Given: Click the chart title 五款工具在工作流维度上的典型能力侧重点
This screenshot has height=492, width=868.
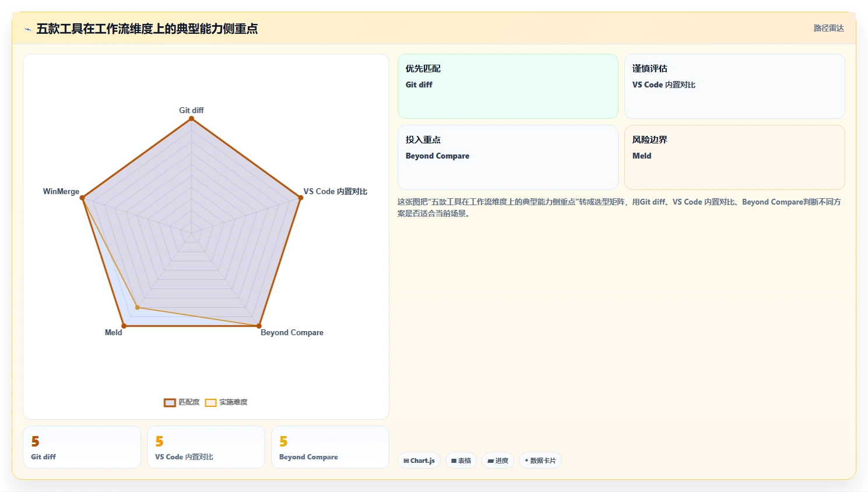Looking at the screenshot, I should point(147,29).
